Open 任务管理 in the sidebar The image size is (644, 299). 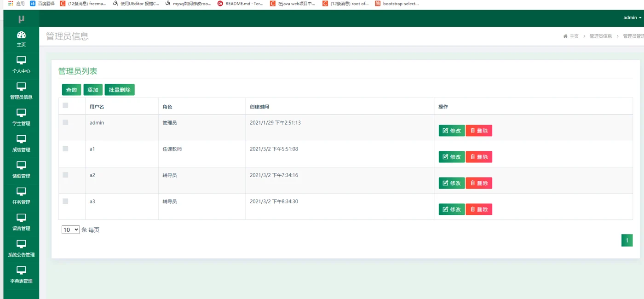point(21,196)
